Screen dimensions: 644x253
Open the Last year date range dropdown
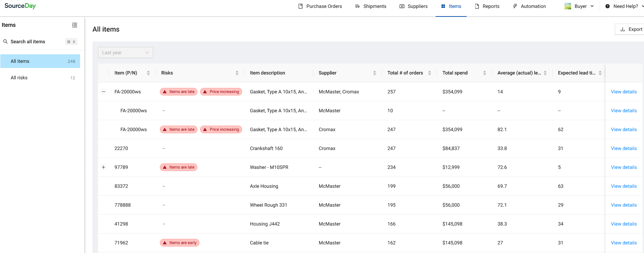pos(125,53)
